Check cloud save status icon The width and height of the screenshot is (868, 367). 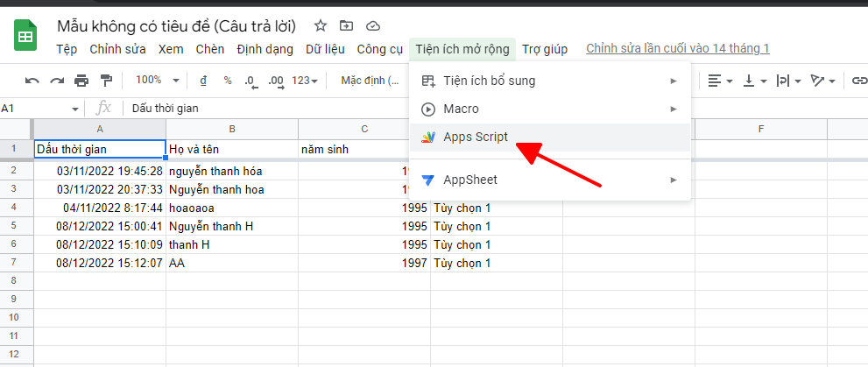373,25
